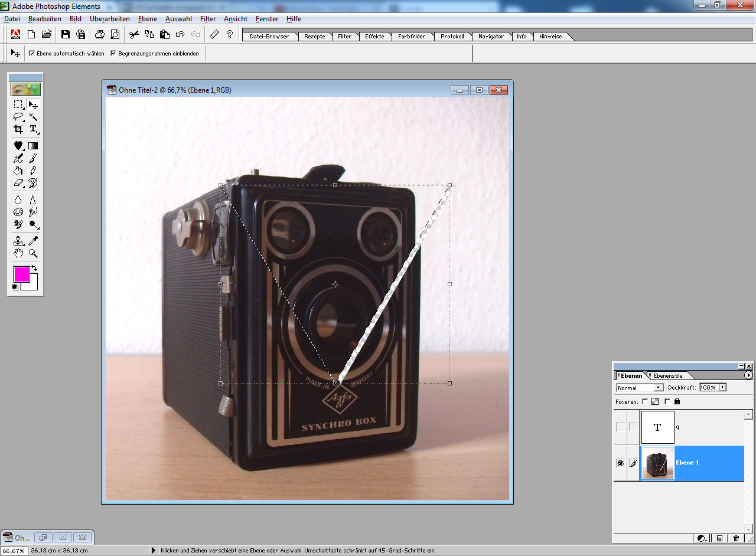The width and height of the screenshot is (756, 556).
Task: Select the Sharpen triangle tool
Action: point(33,199)
